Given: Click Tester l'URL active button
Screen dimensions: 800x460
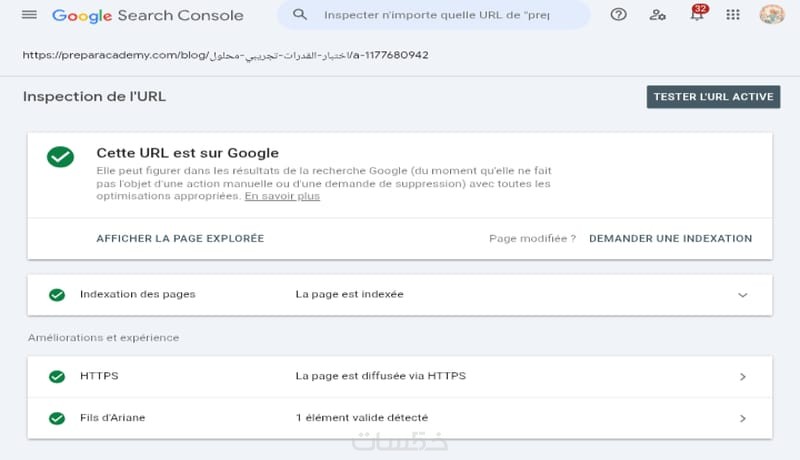Looking at the screenshot, I should (713, 97).
